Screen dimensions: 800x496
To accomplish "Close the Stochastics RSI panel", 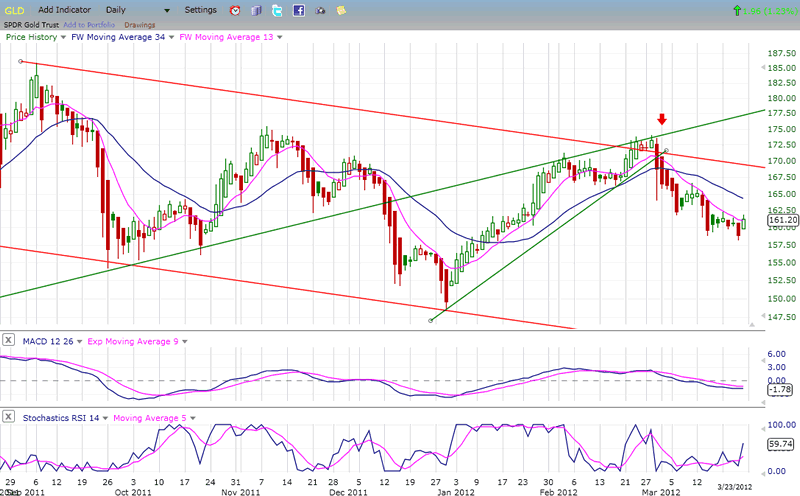I will [8, 418].
